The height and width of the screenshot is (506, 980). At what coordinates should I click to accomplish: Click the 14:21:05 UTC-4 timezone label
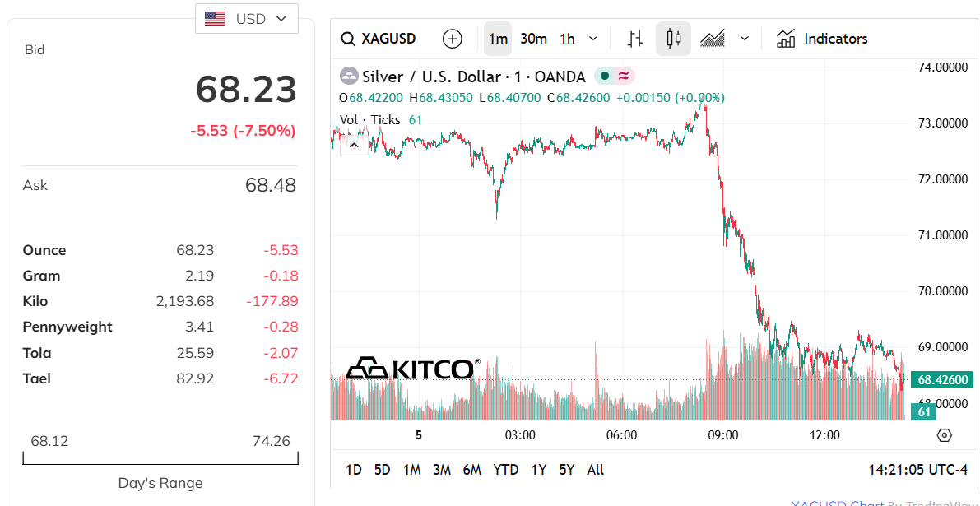[x=918, y=470]
